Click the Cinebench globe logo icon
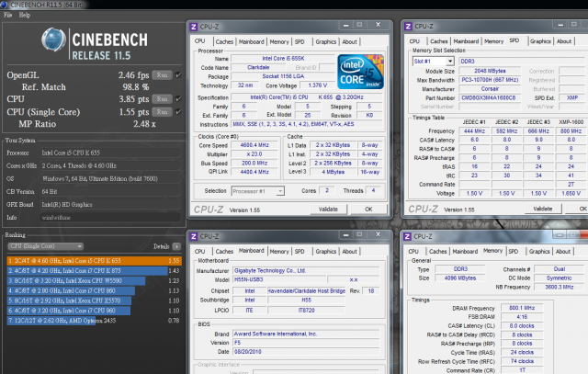588x374 pixels. click(x=53, y=40)
